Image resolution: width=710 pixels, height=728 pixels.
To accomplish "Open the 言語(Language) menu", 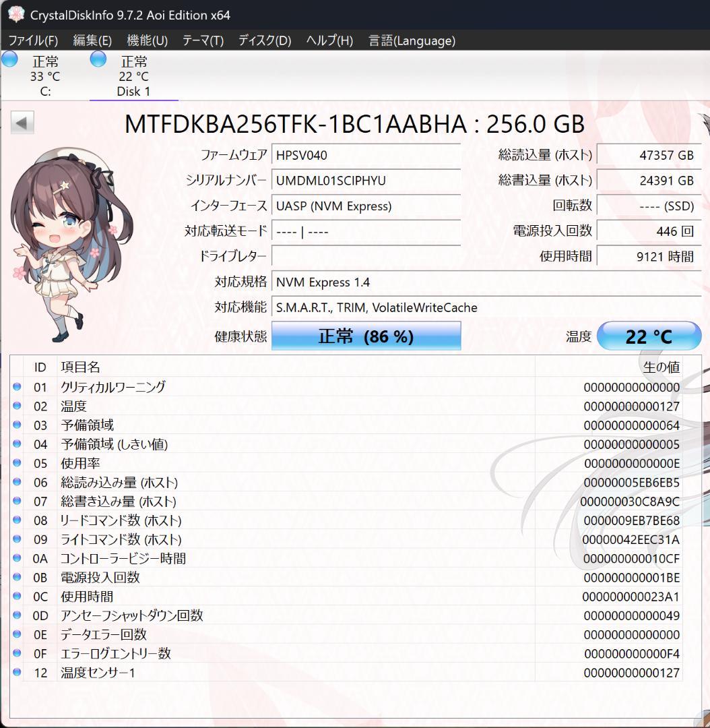I will point(412,41).
